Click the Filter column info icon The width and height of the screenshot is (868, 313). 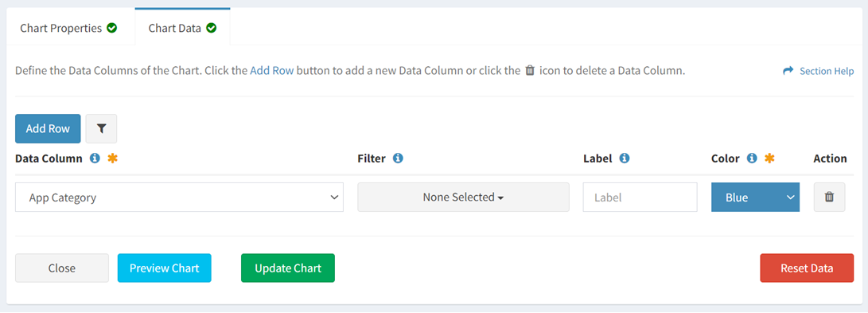click(x=398, y=158)
